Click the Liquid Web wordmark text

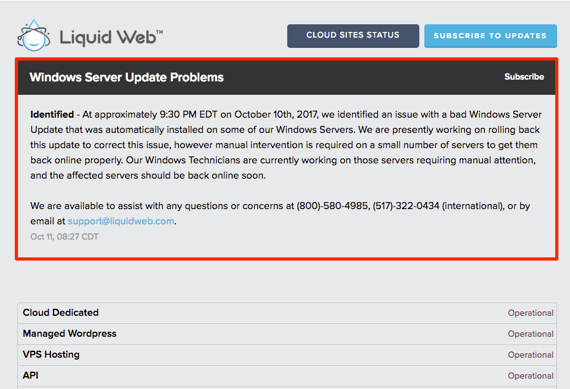click(111, 37)
